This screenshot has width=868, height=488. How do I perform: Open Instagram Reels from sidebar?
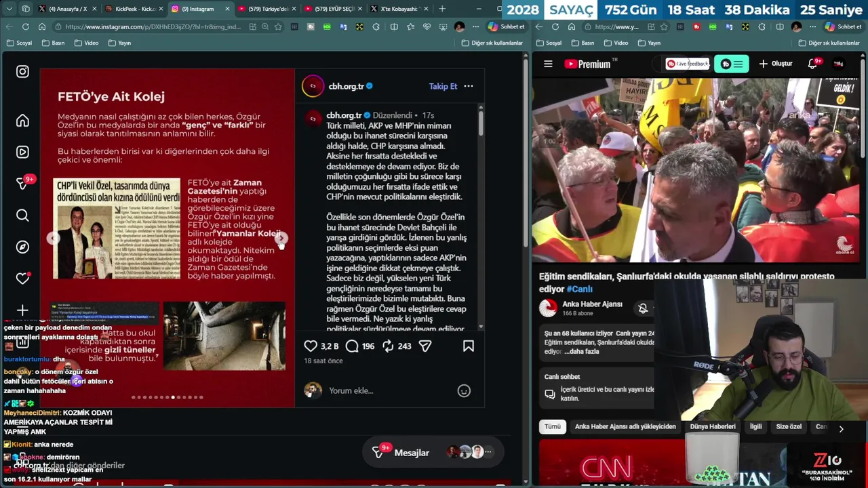coord(22,152)
